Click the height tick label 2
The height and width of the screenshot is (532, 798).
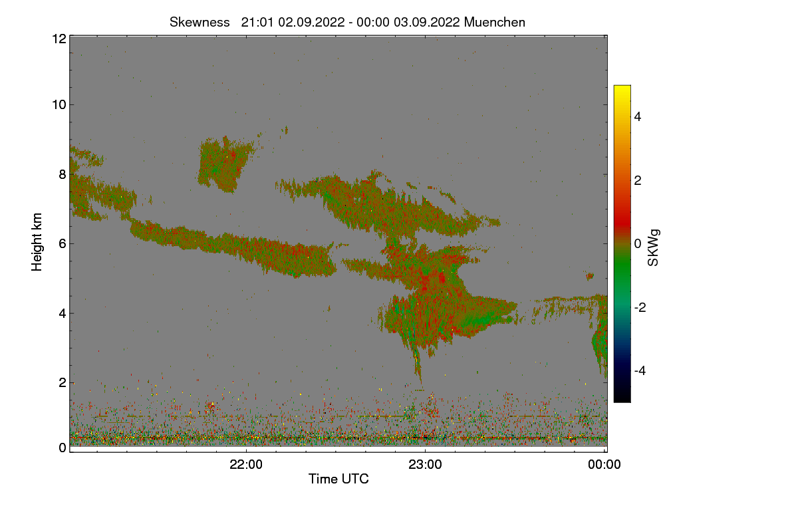coord(62,382)
